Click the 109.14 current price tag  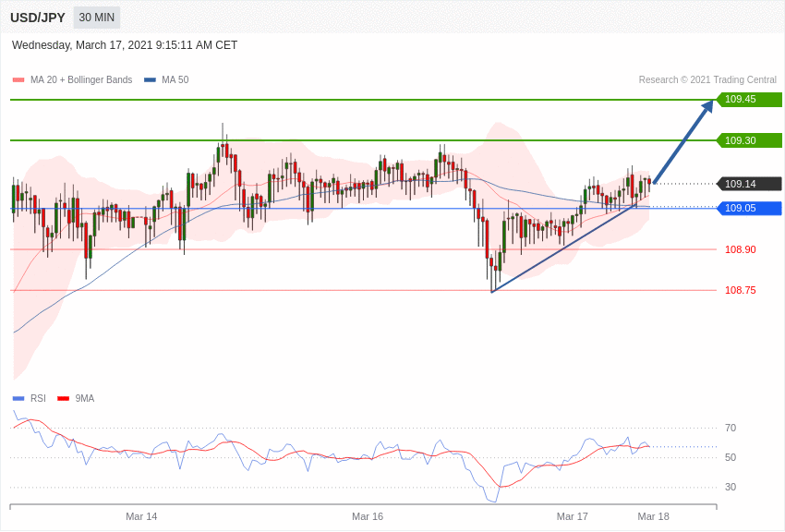750,184
